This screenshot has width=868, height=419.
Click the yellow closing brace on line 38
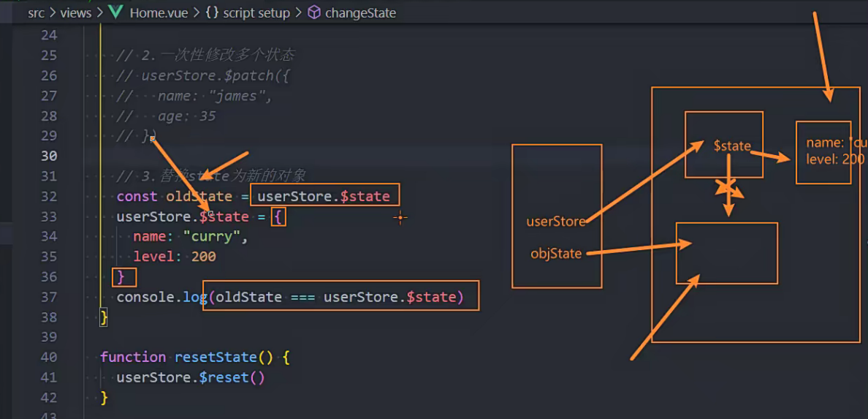coord(104,317)
